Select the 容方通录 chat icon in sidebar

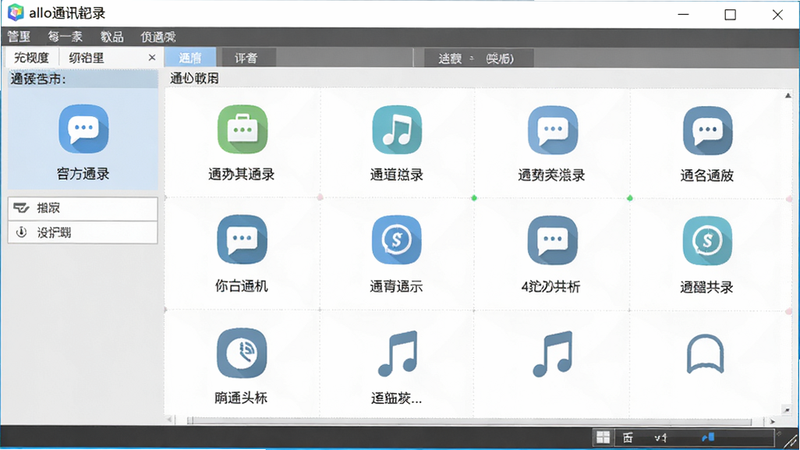(x=83, y=130)
